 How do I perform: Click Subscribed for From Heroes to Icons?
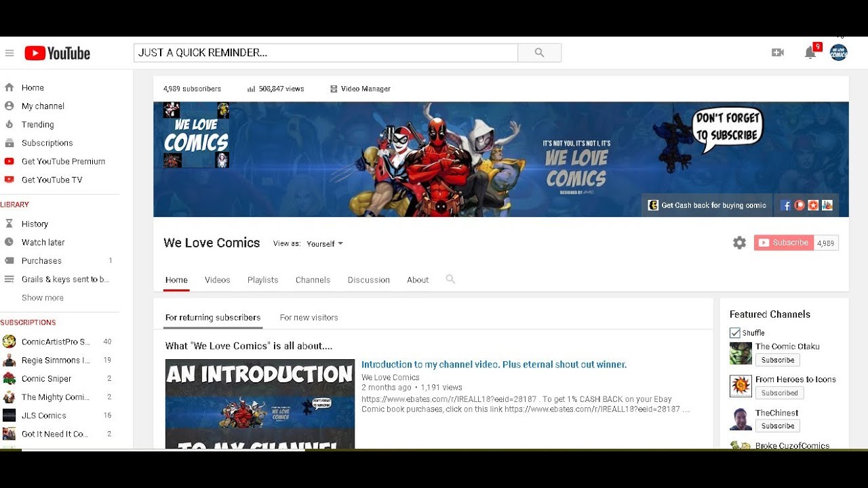pos(780,393)
